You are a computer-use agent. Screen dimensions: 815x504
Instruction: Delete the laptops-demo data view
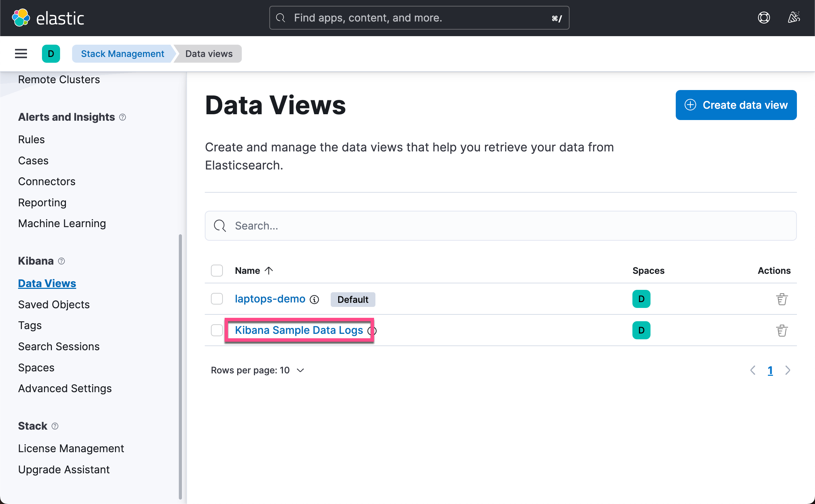tap(782, 299)
